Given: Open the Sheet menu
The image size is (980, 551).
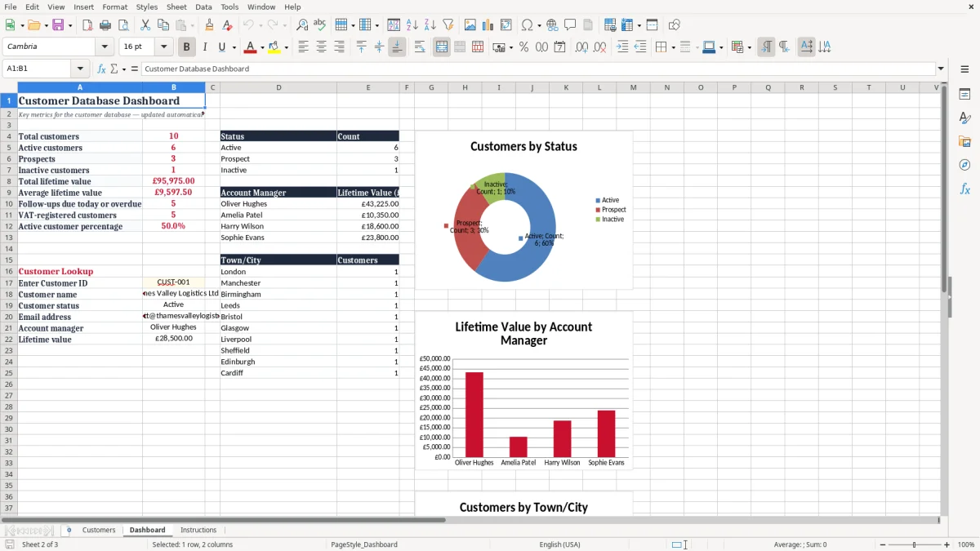Looking at the screenshot, I should coord(176,7).
